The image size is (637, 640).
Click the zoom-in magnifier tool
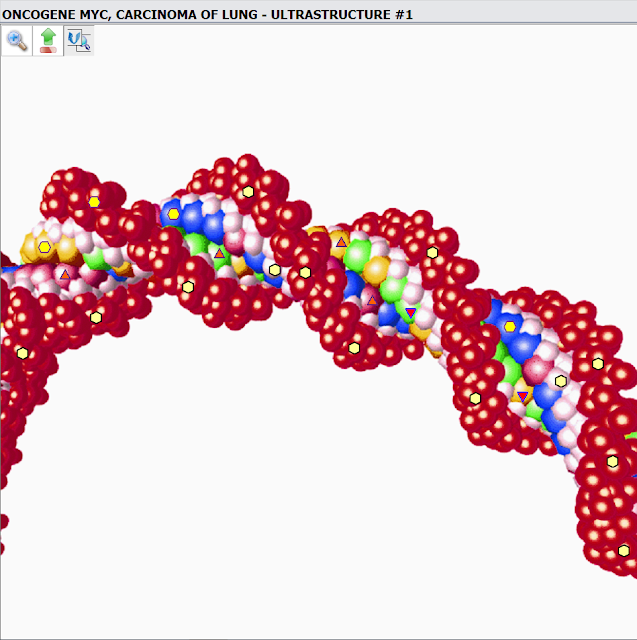click(x=17, y=40)
